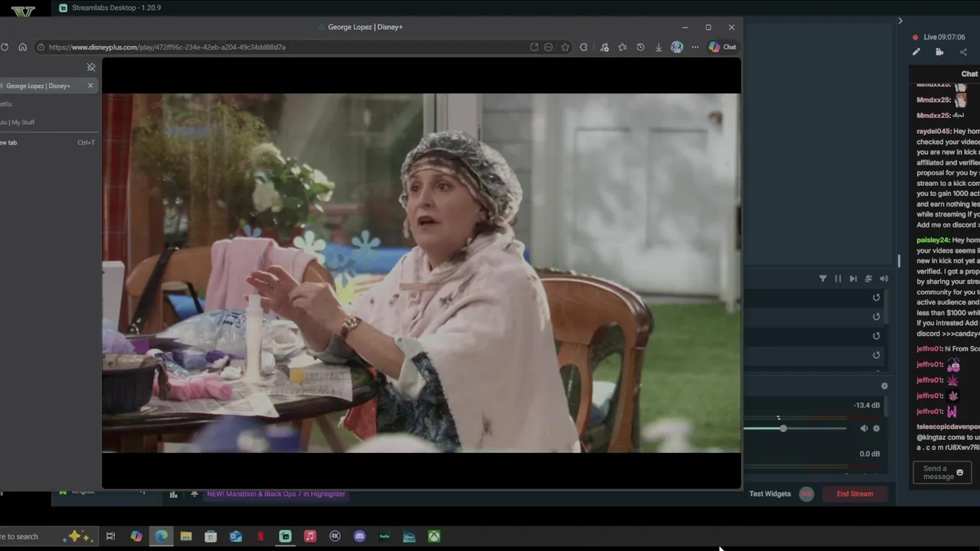This screenshot has width=980, height=551.
Task: Click the Test Widgets button
Action: [770, 494]
